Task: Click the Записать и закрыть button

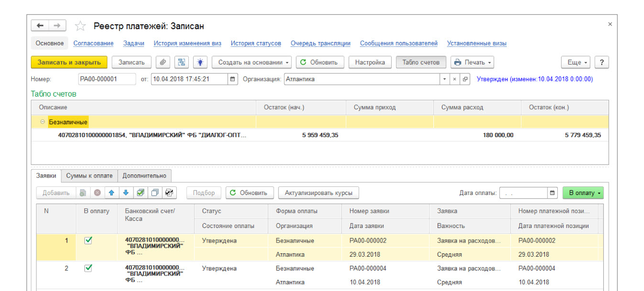Action: click(69, 62)
